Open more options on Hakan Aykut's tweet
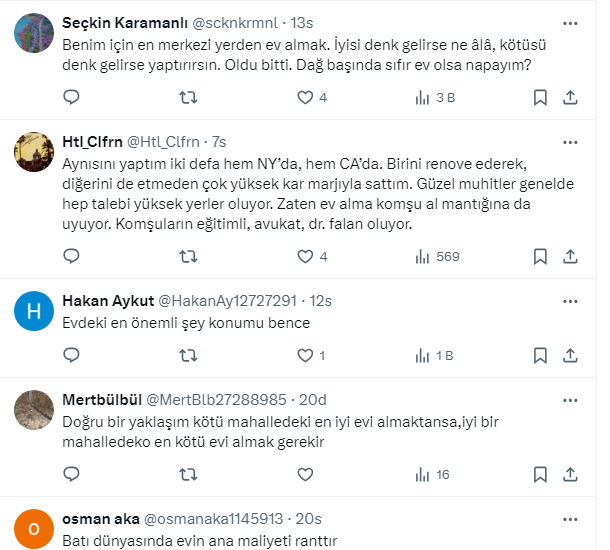Screen dimensions: 610x550 click(x=569, y=301)
